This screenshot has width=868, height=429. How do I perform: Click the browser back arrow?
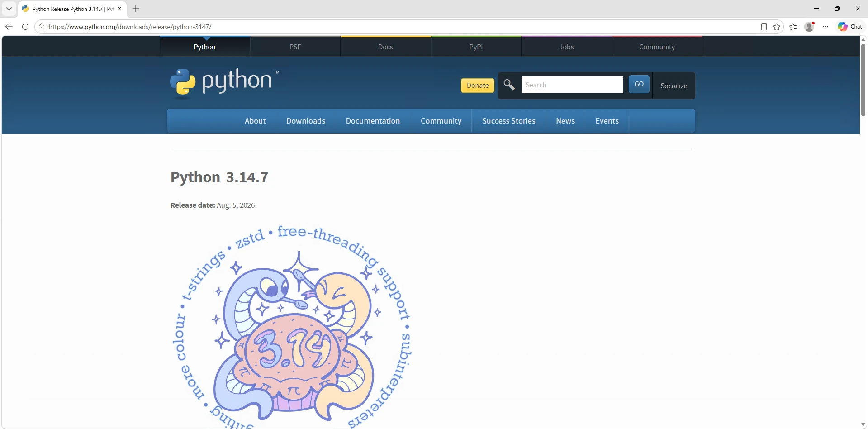9,27
